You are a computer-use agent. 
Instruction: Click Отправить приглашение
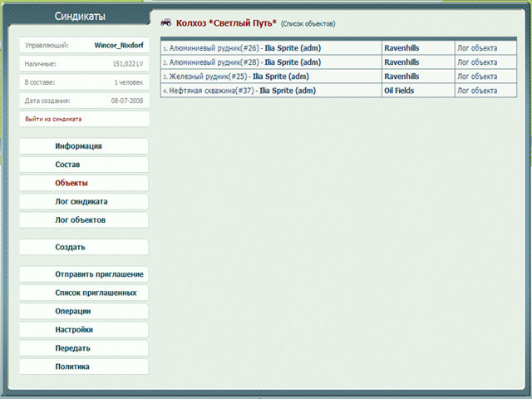click(84, 274)
